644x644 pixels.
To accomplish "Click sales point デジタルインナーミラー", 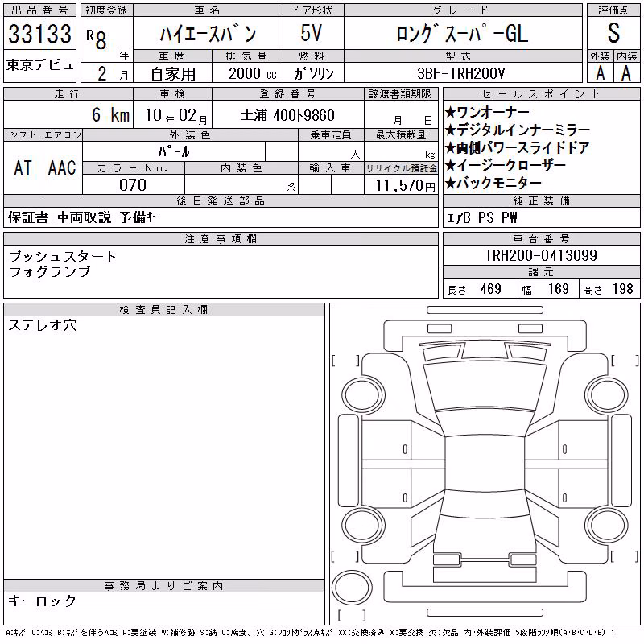I will coord(518,130).
